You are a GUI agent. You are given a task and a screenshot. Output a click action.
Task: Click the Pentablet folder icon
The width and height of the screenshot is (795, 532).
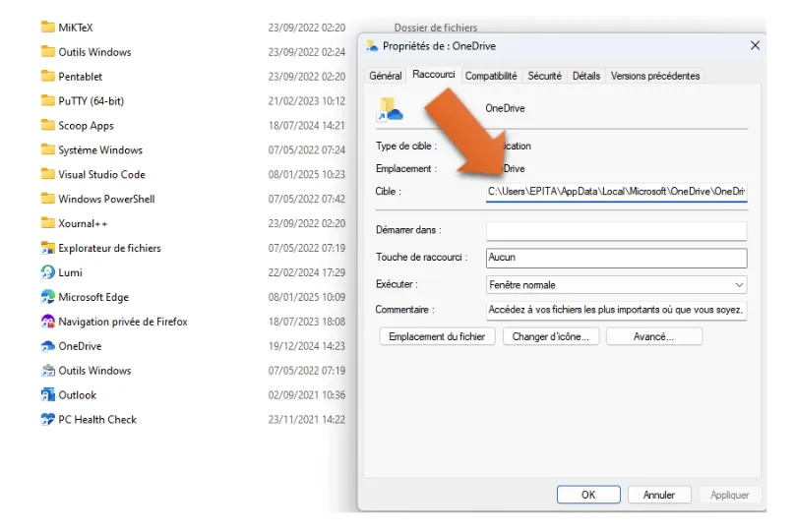47,76
